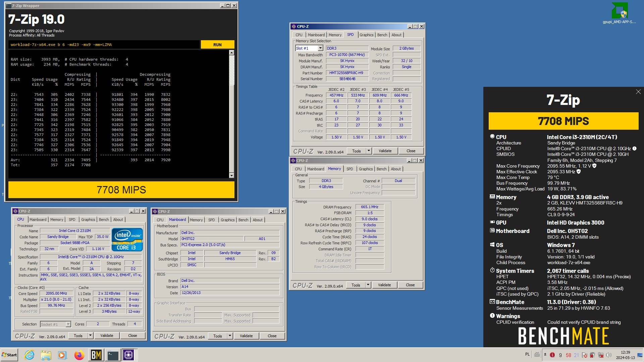
Task: Click the Part Number field HMT325S6BFR8C-H9
Action: pos(346,73)
